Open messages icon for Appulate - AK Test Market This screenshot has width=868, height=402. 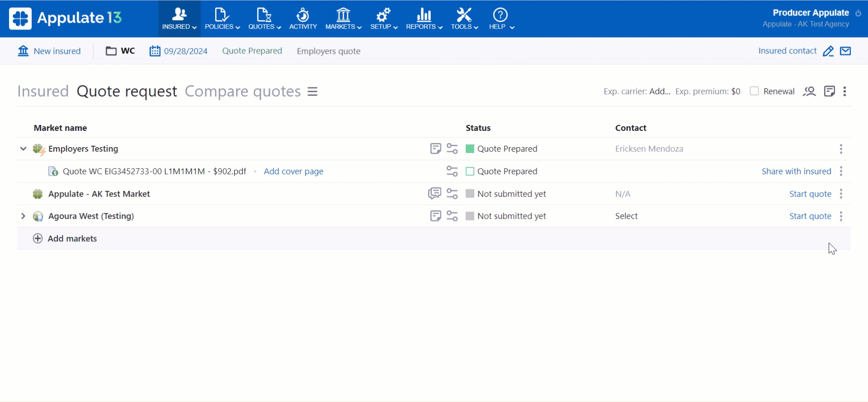434,194
